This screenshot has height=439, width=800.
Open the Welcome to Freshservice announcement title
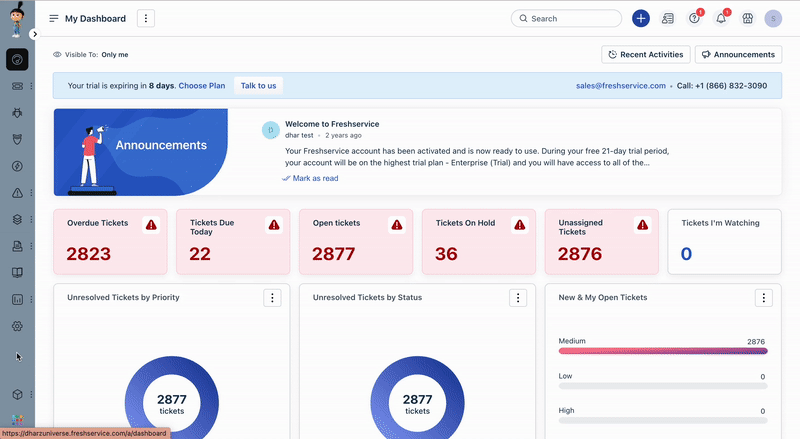point(332,124)
